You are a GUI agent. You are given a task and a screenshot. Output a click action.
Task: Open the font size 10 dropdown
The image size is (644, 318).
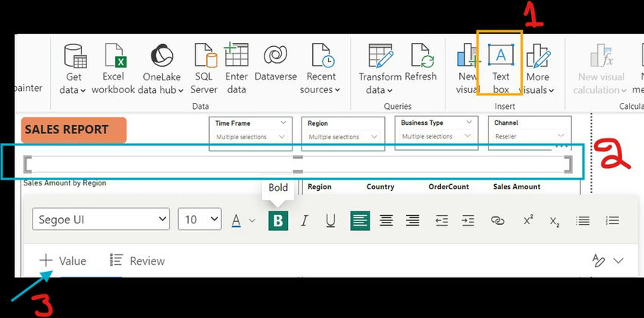coord(199,219)
